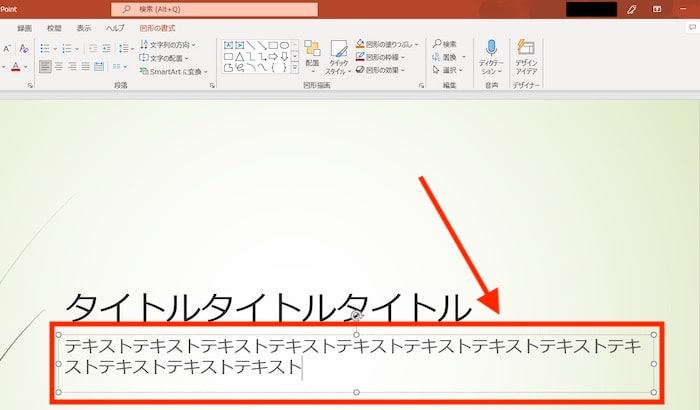This screenshot has height=410, width=700.
Task: Select the triangle shape
Action: coord(240,57)
